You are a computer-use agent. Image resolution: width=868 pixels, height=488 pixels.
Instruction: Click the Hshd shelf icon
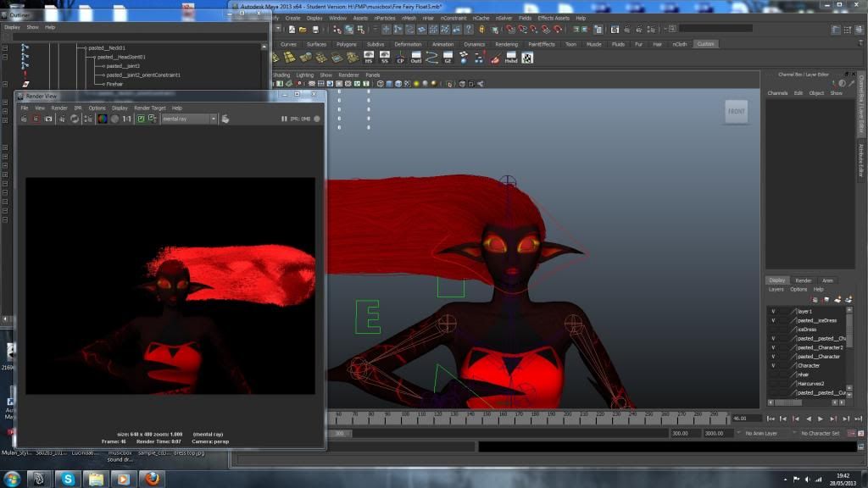pos(511,58)
